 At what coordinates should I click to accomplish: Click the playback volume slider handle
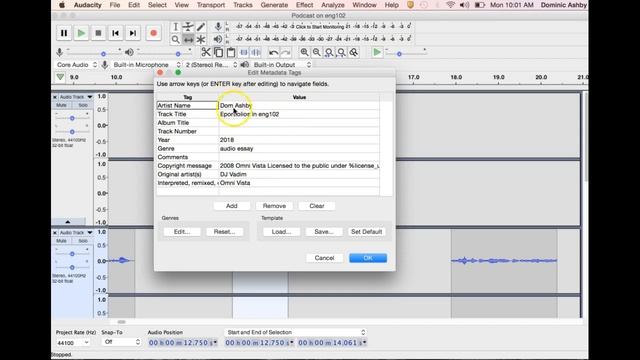[178, 54]
